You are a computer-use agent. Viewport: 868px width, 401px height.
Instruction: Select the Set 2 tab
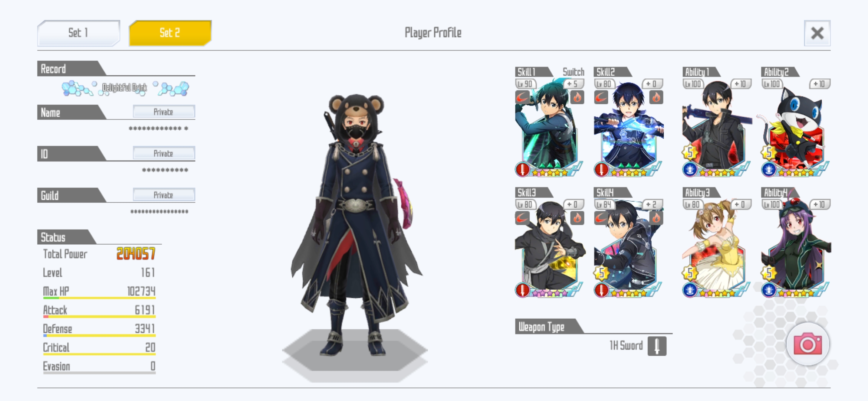click(x=170, y=33)
